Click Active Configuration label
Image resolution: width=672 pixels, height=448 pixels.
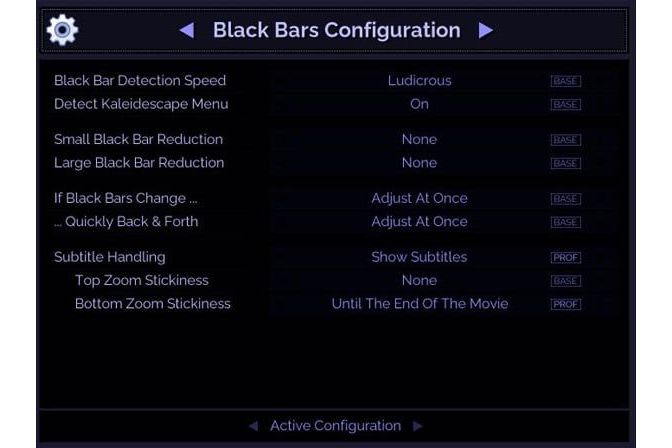point(336,426)
